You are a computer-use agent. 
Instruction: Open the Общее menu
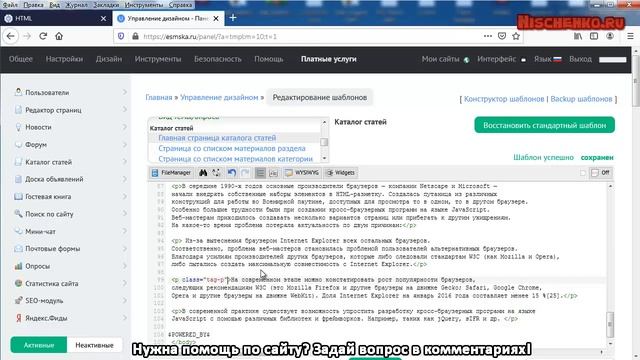click(x=21, y=59)
